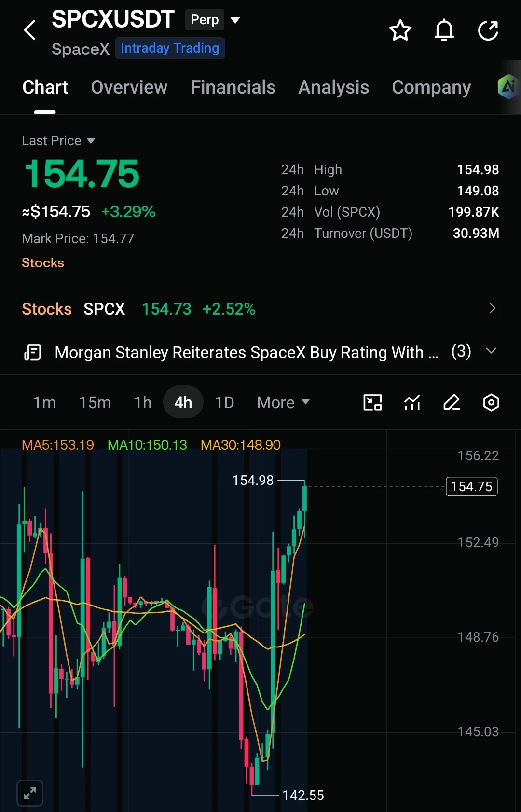521x812 pixels.
Task: Tap the MA30:148.90 indicator label
Action: coord(241,445)
